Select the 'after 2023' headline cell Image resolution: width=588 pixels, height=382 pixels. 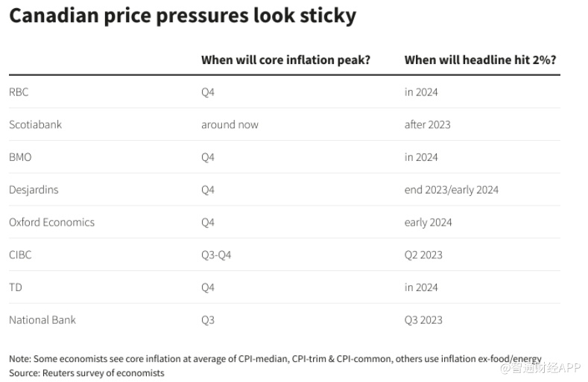(x=427, y=124)
